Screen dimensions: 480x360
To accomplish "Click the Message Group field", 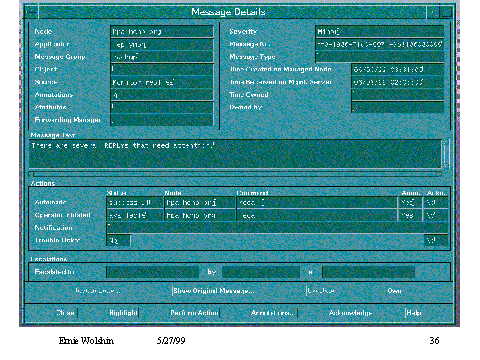I will point(162,57).
